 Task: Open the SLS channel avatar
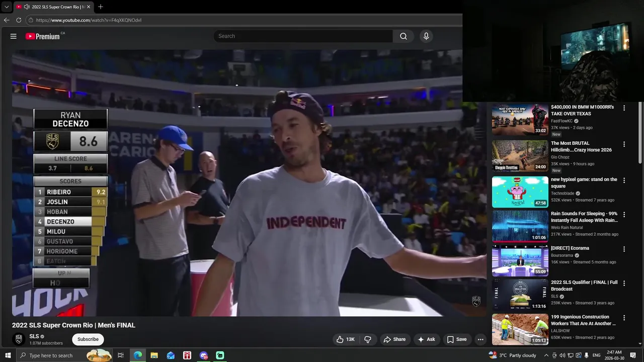click(19, 339)
